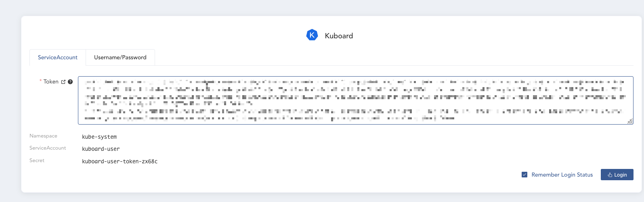Click the Namespace field label
644x202 pixels.
43,136
